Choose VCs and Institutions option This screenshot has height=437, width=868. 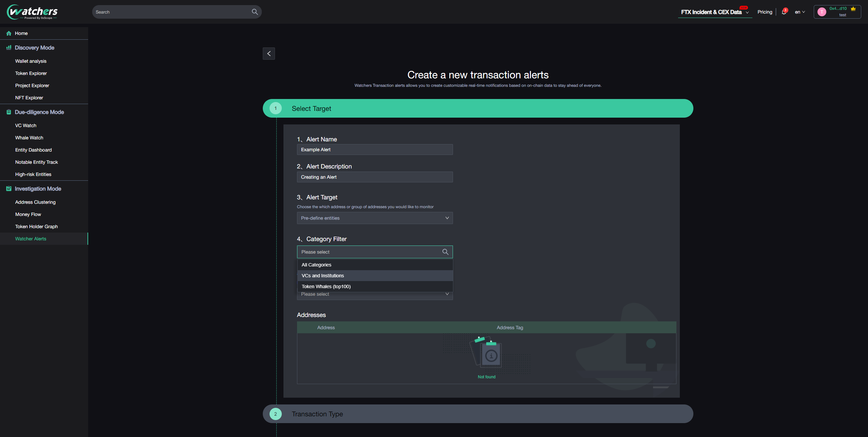323,276
